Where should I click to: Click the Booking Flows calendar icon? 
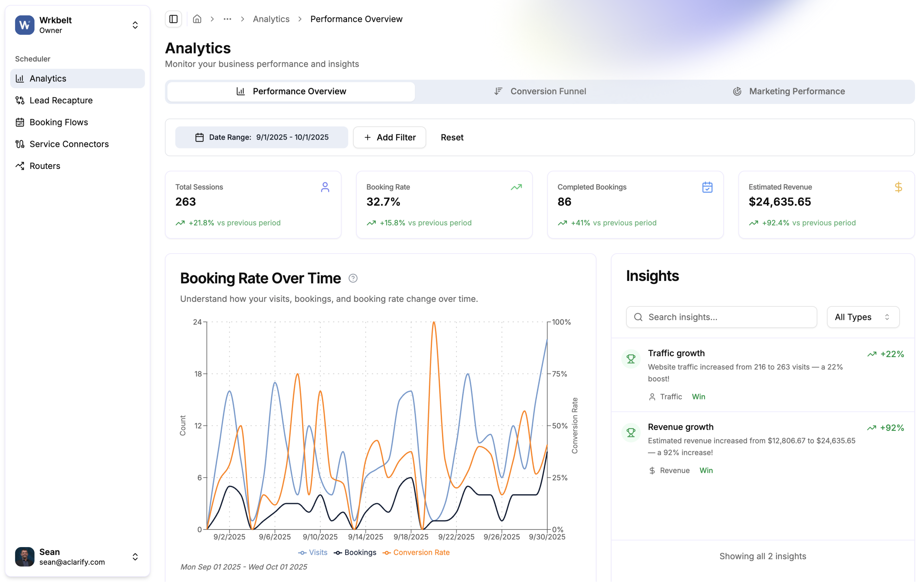coord(20,122)
